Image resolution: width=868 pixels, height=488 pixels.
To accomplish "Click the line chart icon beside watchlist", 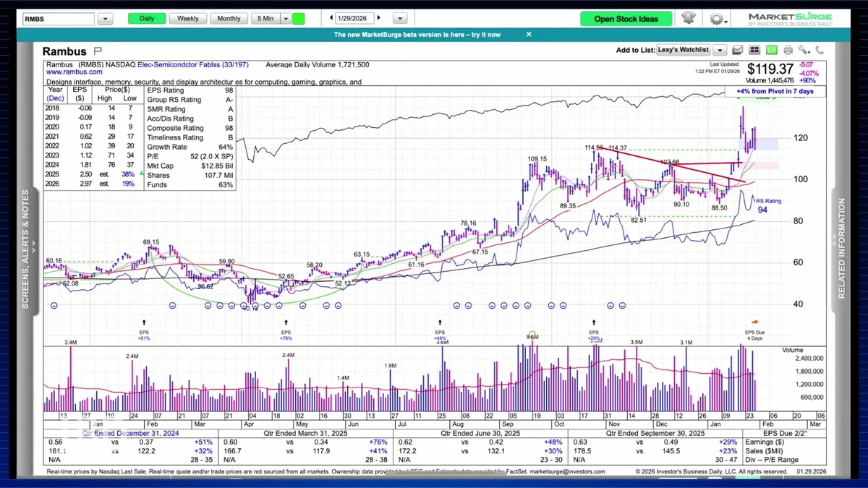I will coord(738,51).
